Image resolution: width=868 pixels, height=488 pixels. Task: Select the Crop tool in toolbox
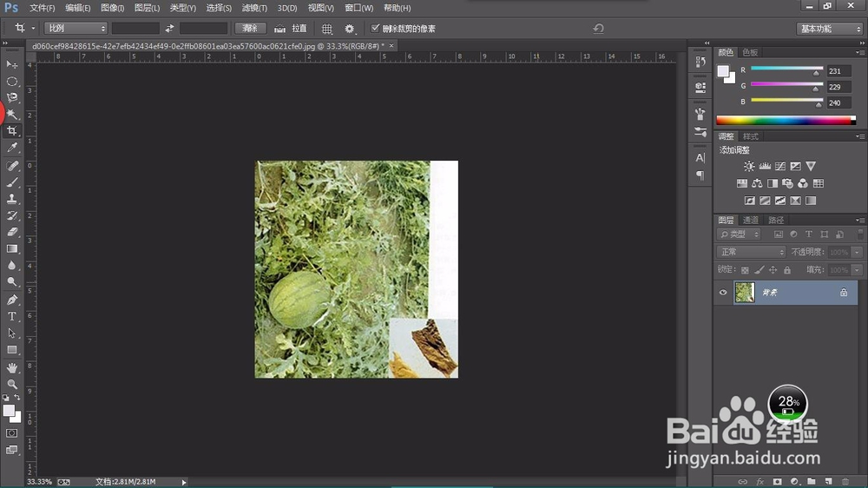tap(11, 131)
